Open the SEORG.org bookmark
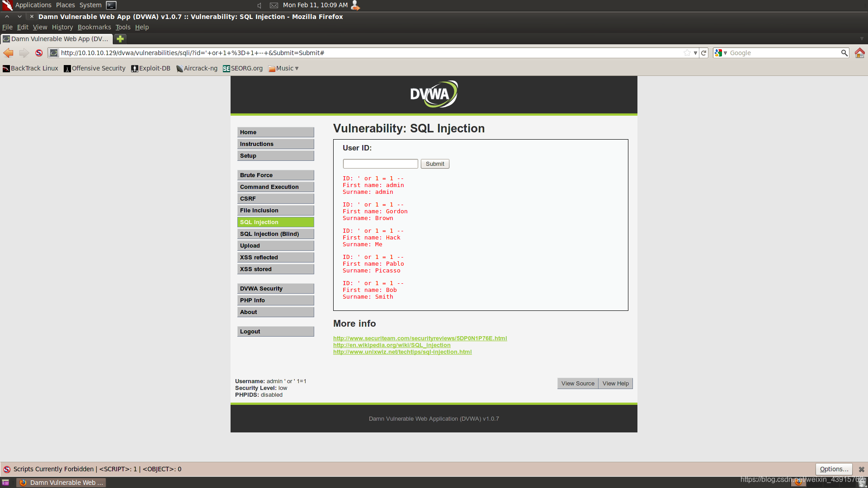This screenshot has height=488, width=868. (x=243, y=68)
